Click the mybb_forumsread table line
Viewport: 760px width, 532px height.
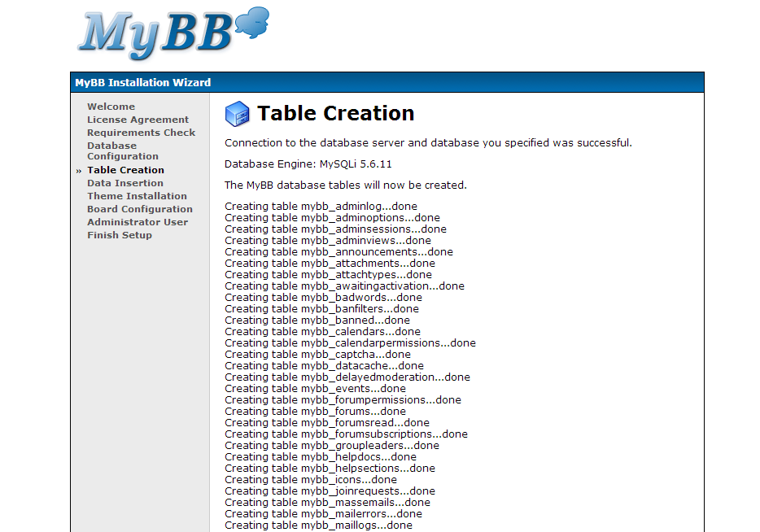(327, 423)
